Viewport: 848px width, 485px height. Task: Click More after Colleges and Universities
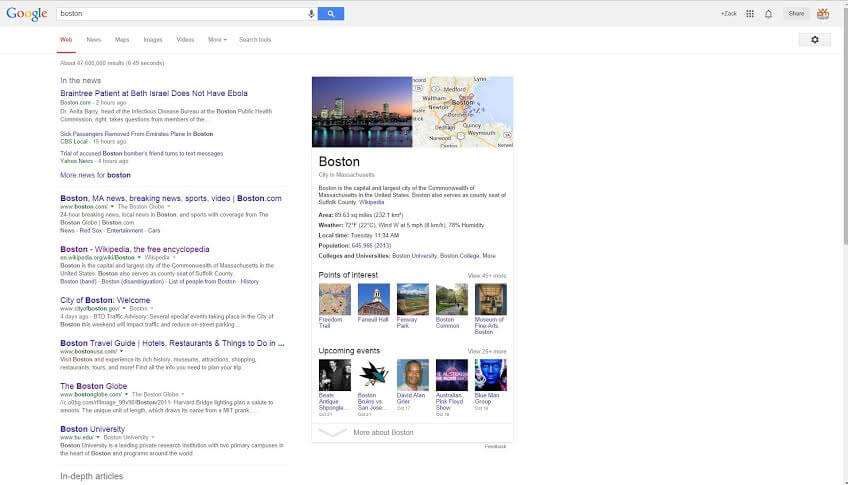[489, 256]
